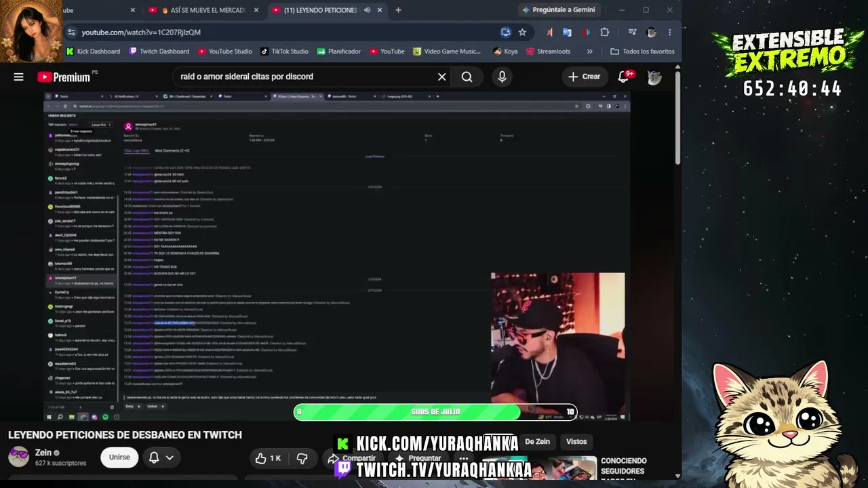Open the Streamloots bookmark
The width and height of the screenshot is (868, 488).
coord(548,52)
